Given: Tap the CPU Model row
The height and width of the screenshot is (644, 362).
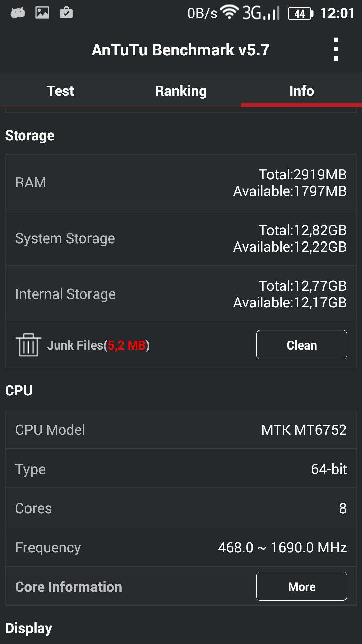Looking at the screenshot, I should pyautogui.click(x=181, y=430).
